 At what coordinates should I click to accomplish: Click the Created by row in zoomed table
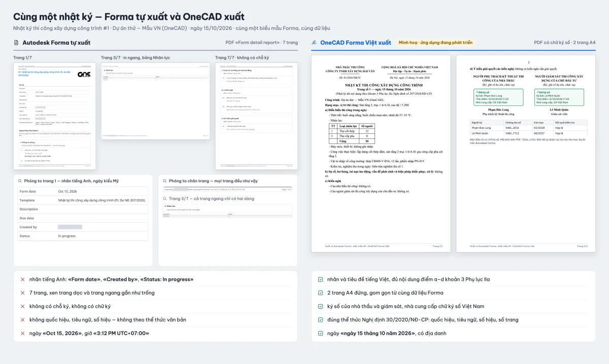coord(83,227)
